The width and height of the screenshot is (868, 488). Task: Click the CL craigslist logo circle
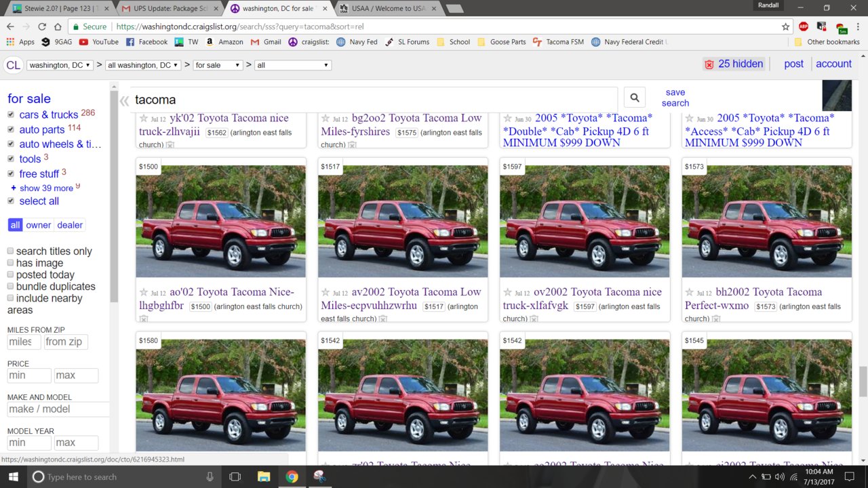[13, 65]
